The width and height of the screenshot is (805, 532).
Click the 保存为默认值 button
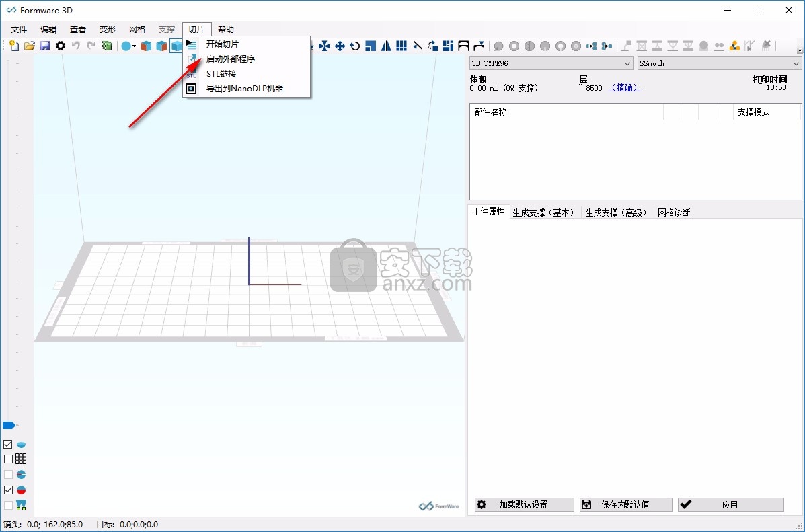(626, 505)
